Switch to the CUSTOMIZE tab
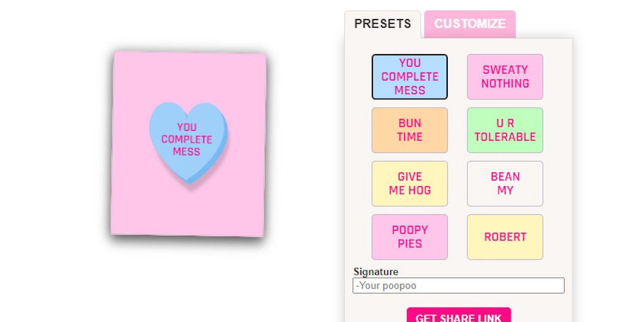This screenshot has width=644, height=322. click(469, 24)
